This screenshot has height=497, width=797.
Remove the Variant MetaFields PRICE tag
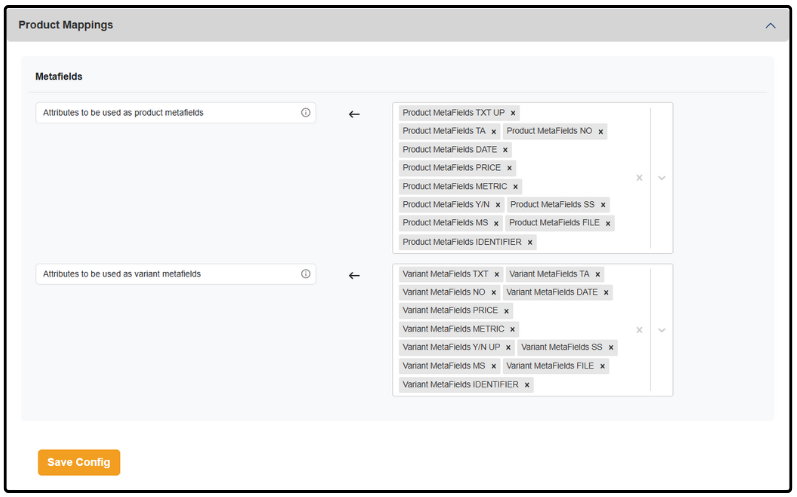506,311
